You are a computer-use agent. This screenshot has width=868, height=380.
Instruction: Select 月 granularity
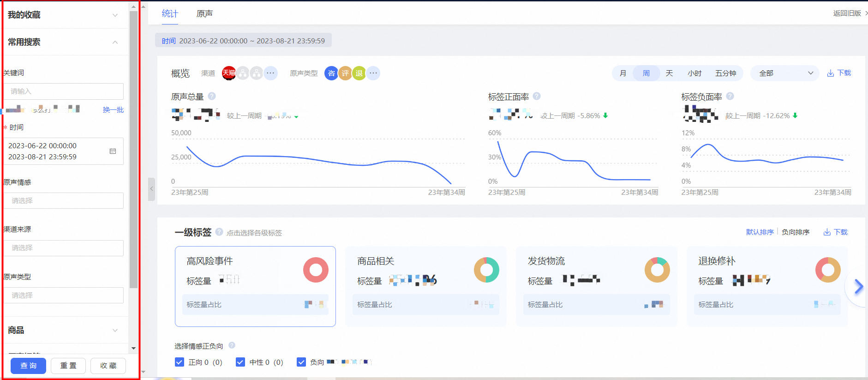[623, 73]
